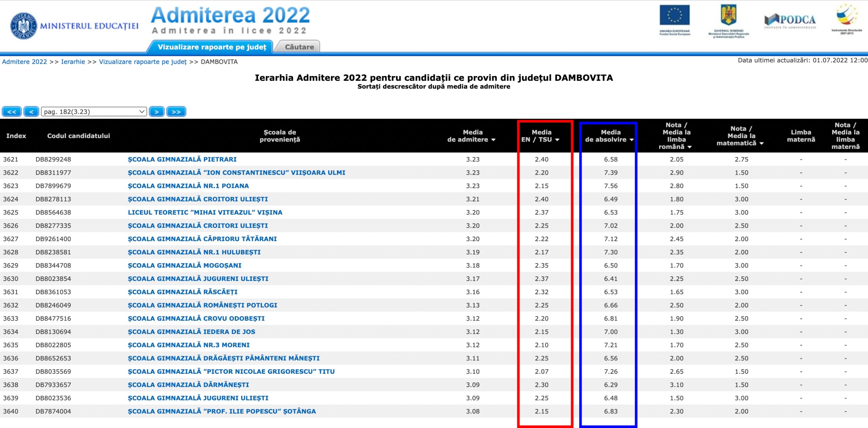Click candidate code DB7899679
The height and width of the screenshot is (428, 868).
tap(53, 186)
